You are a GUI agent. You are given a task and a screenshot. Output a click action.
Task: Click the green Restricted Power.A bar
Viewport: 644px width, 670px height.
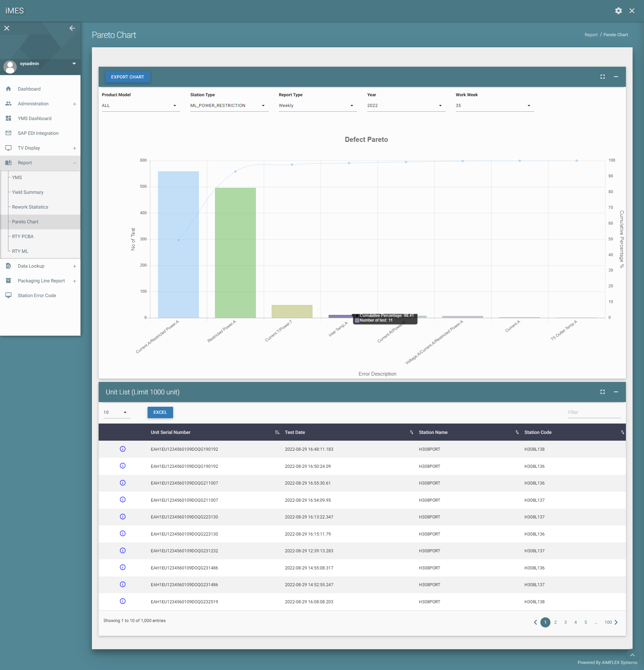[235, 253]
